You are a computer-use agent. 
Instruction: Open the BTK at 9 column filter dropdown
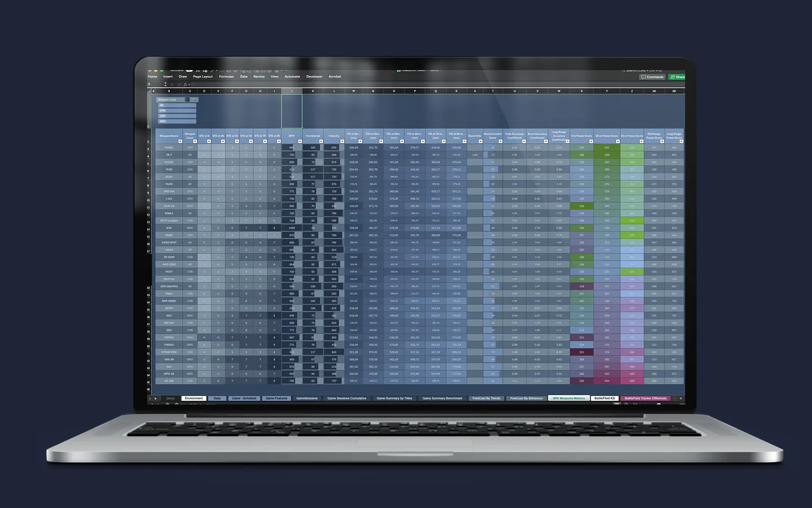pos(209,141)
